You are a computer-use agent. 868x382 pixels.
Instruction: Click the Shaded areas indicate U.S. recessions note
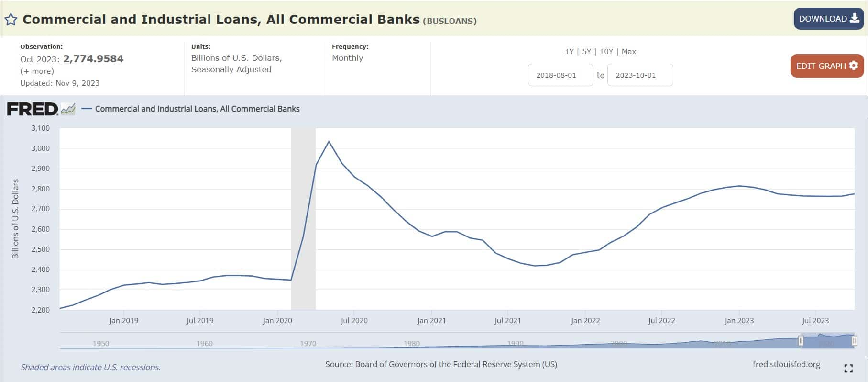coord(90,367)
